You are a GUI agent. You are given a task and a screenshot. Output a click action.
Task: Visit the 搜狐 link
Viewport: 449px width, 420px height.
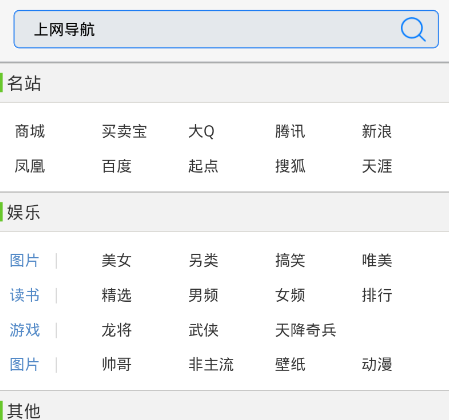pos(290,166)
